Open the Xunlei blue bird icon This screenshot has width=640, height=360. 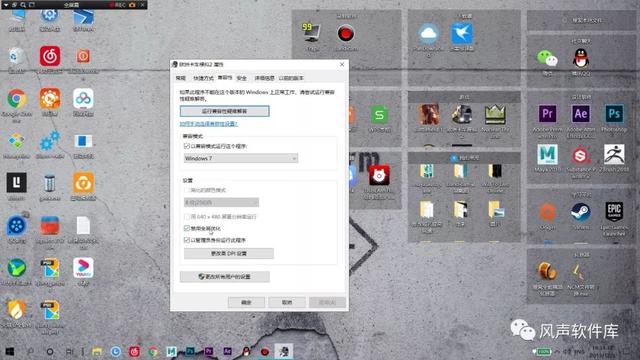point(462,33)
